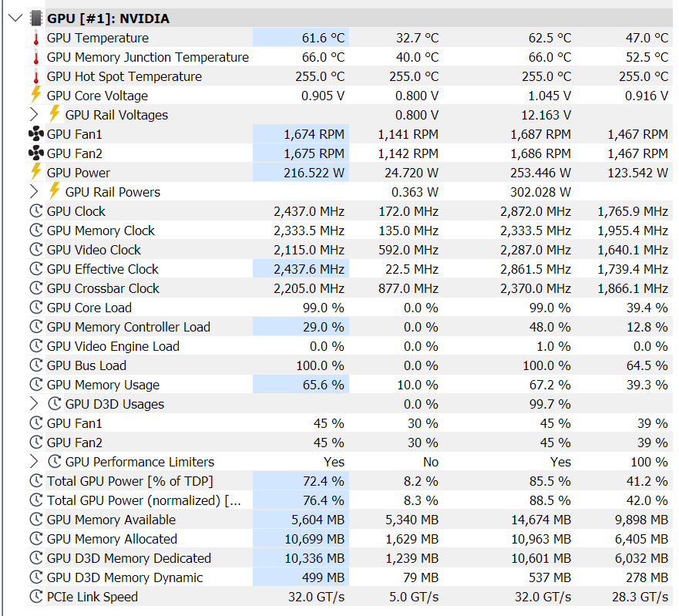This screenshot has height=616, width=679.
Task: Select clock icon of GPU Memory Clock row
Action: (36, 231)
